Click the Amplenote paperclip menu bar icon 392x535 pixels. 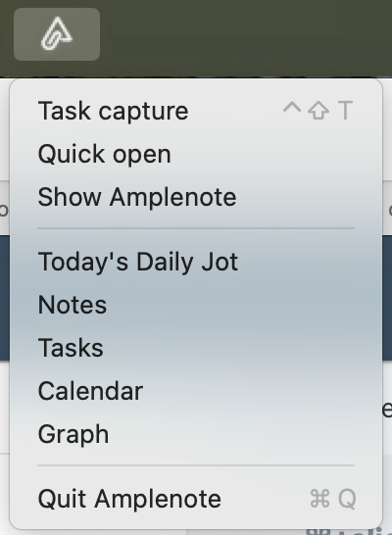pyautogui.click(x=57, y=34)
